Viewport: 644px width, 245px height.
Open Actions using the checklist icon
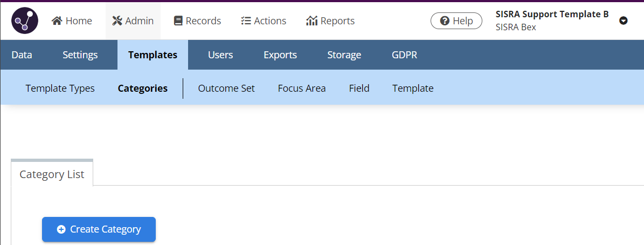(x=246, y=21)
